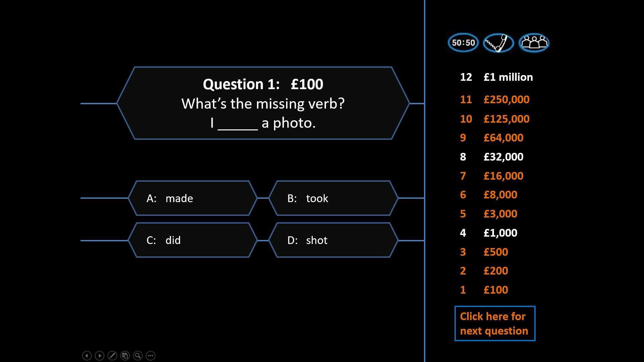
Task: Activate the Phone a Friend lifeline icon
Action: 498,43
